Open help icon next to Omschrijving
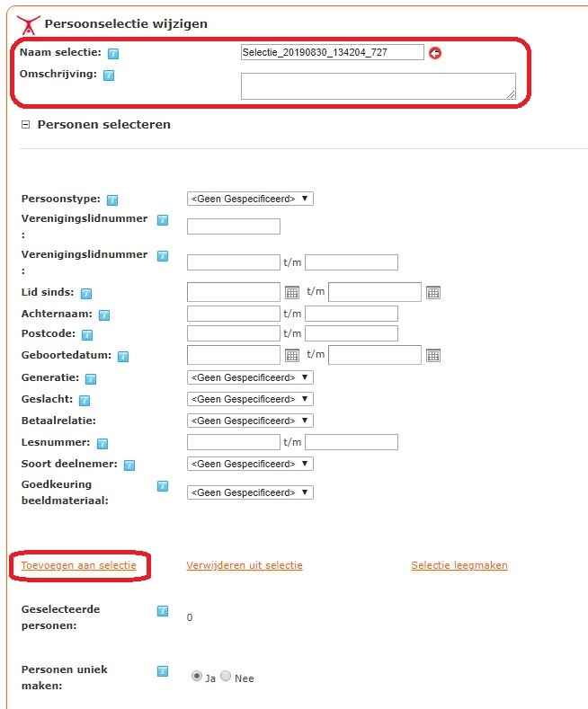The image size is (588, 709). (x=109, y=75)
